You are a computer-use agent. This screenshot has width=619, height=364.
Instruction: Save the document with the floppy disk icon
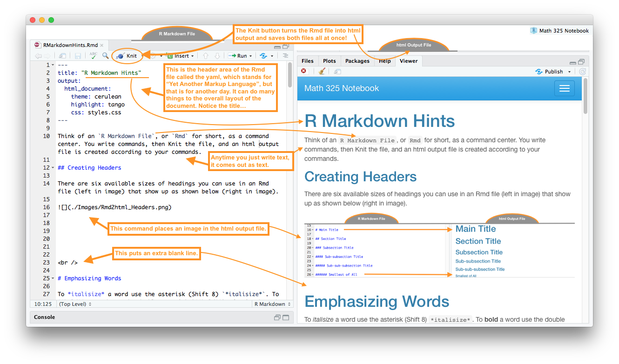pos(78,56)
